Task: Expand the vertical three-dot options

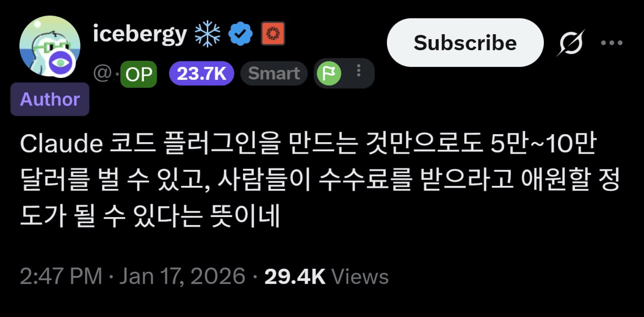Action: coord(359,71)
